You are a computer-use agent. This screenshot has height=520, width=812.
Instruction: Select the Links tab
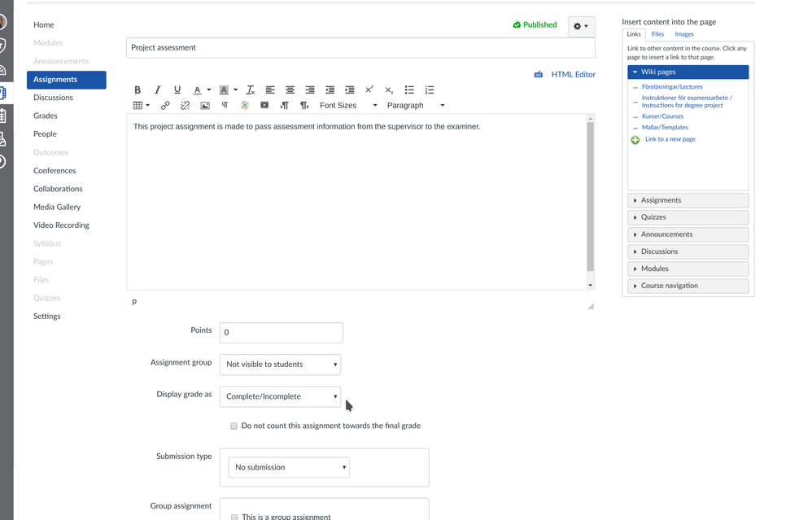[x=634, y=34]
